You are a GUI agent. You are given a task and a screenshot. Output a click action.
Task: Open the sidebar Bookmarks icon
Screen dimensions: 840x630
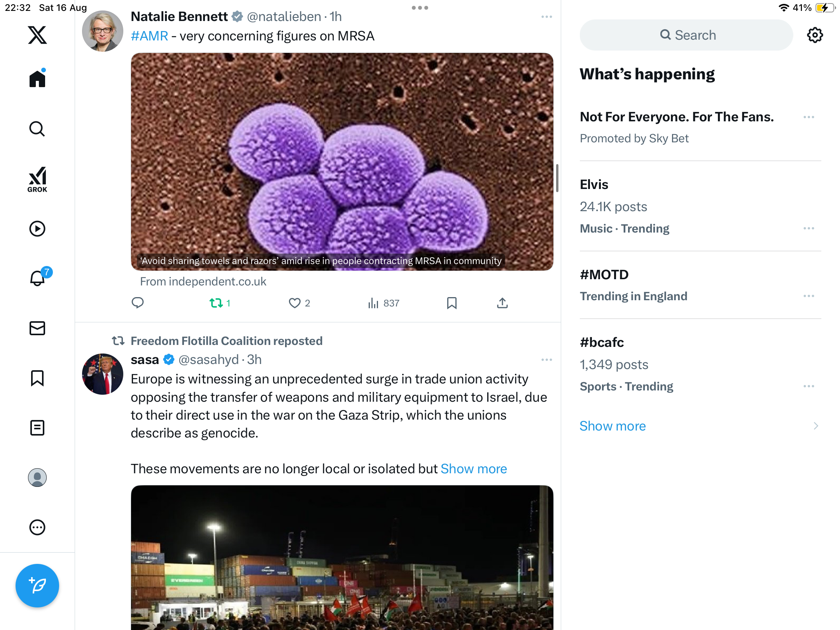coord(37,378)
